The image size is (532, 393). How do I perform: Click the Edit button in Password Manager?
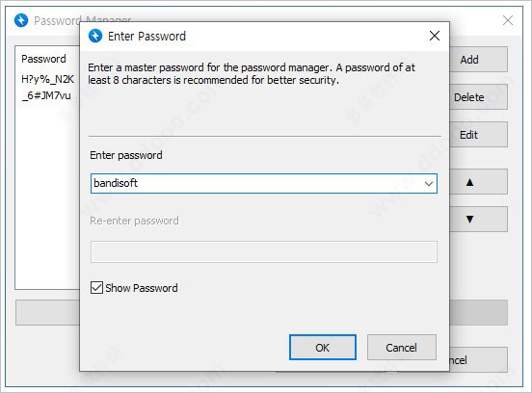click(478, 135)
